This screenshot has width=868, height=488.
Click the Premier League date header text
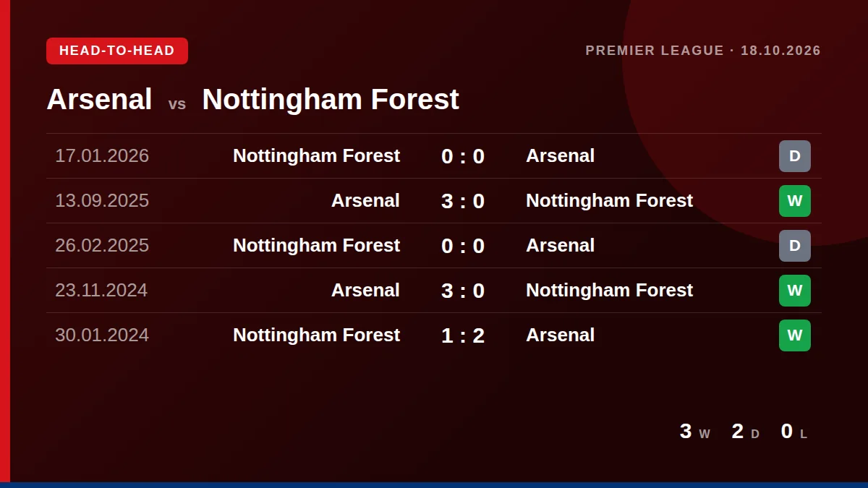[703, 51]
